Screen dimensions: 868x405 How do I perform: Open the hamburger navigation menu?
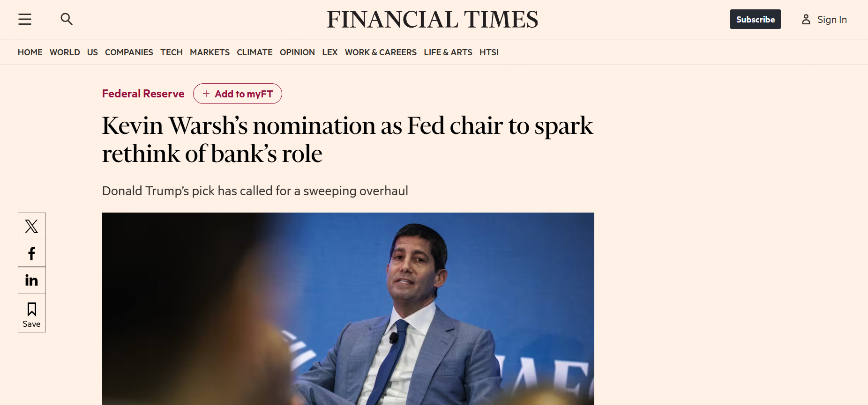click(x=24, y=19)
